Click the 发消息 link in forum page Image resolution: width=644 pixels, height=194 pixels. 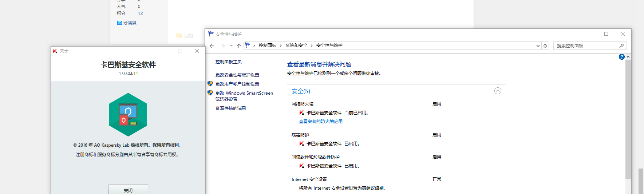(x=130, y=23)
